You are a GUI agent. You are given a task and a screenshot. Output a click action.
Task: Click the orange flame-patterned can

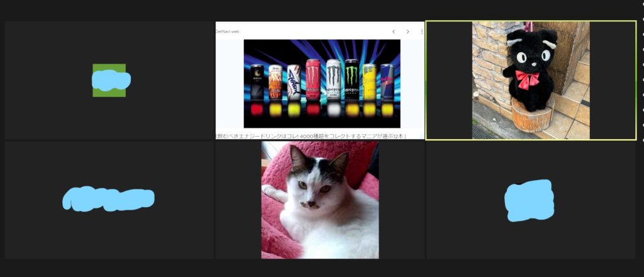(275, 82)
